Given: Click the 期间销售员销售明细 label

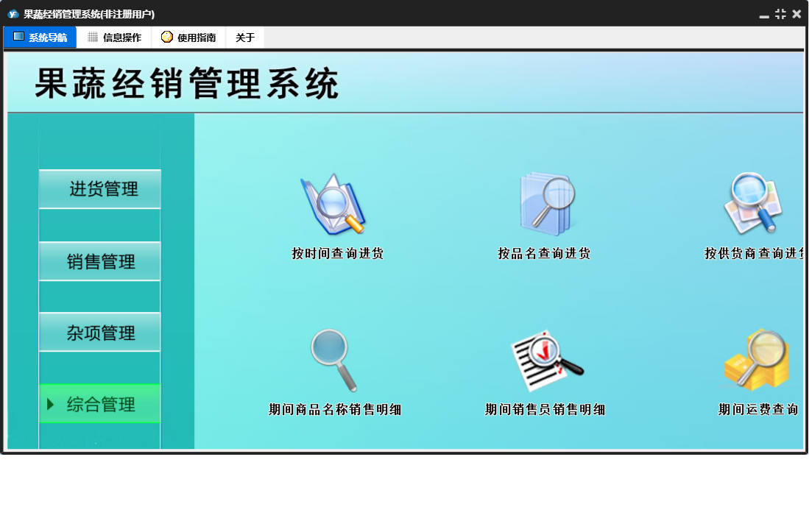Looking at the screenshot, I should point(545,409).
